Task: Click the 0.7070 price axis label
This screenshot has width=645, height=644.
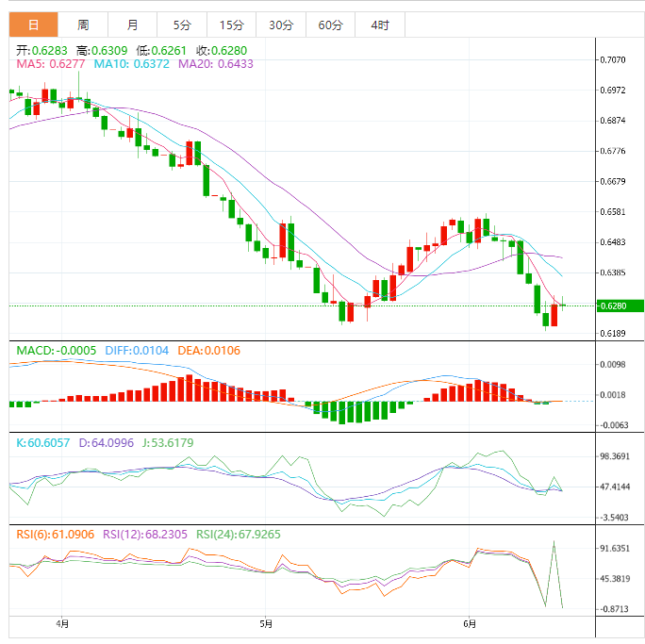Action: (613, 60)
